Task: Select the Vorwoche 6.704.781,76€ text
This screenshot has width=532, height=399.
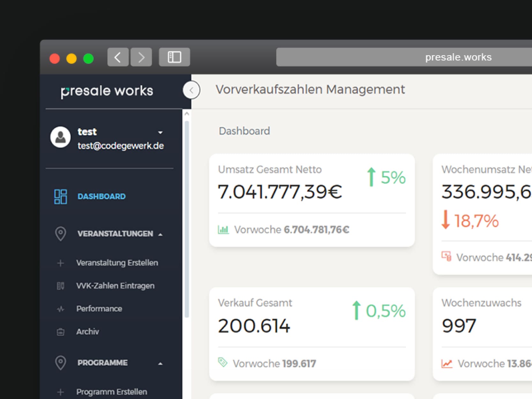Action: [292, 230]
